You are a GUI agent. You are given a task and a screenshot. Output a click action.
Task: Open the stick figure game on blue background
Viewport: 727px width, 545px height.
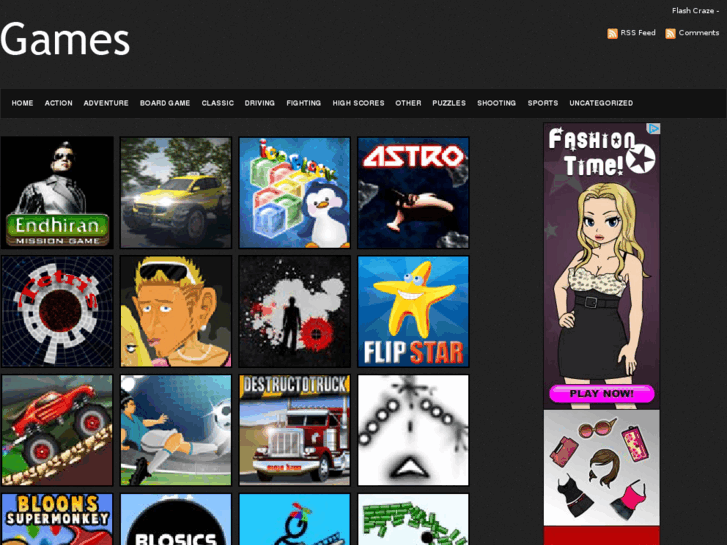click(x=294, y=519)
